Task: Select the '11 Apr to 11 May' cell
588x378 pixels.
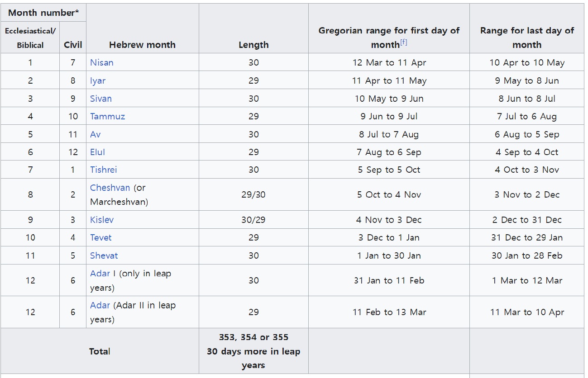Action: pos(389,80)
